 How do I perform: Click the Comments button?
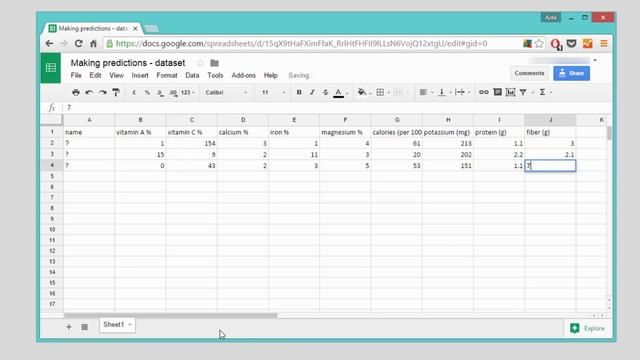[x=529, y=73]
